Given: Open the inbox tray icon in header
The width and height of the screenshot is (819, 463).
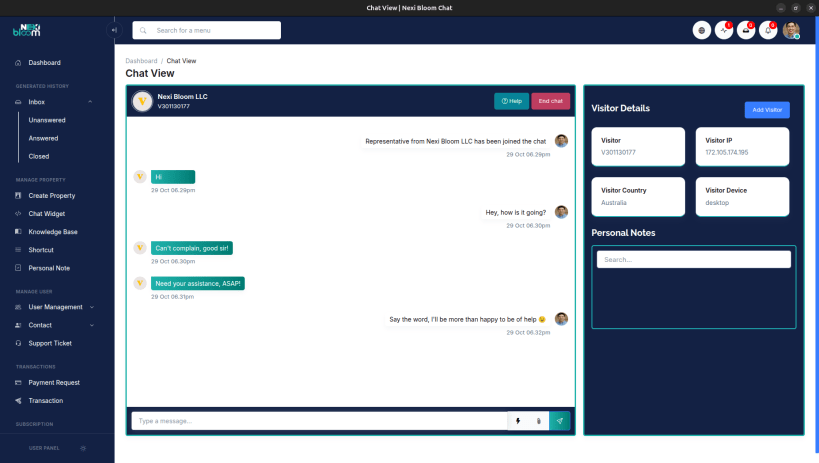Looking at the screenshot, I should 746,30.
